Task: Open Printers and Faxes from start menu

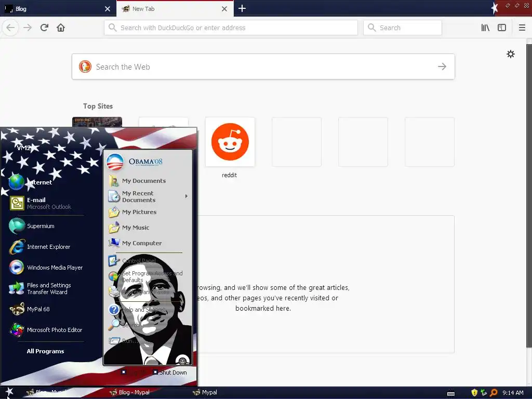Action: tap(139, 292)
